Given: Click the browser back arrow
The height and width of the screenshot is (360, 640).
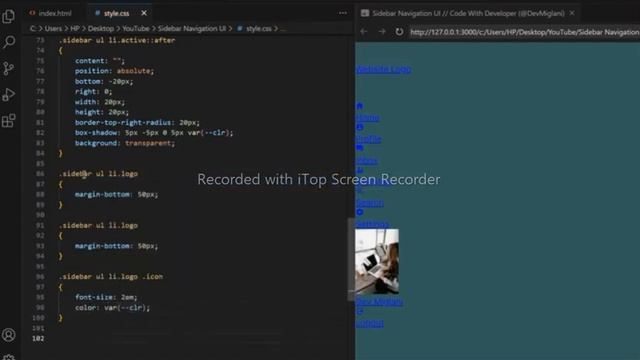Looking at the screenshot, I should point(364,32).
